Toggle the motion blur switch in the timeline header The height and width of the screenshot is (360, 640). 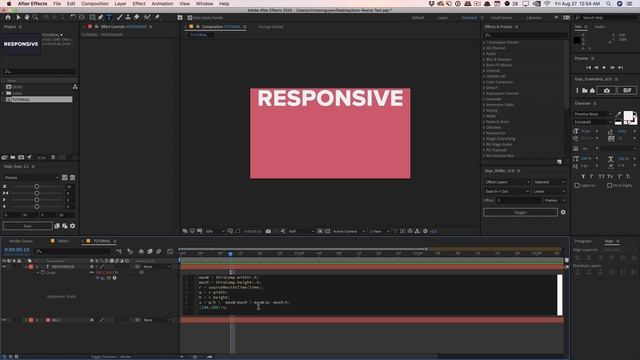159,251
